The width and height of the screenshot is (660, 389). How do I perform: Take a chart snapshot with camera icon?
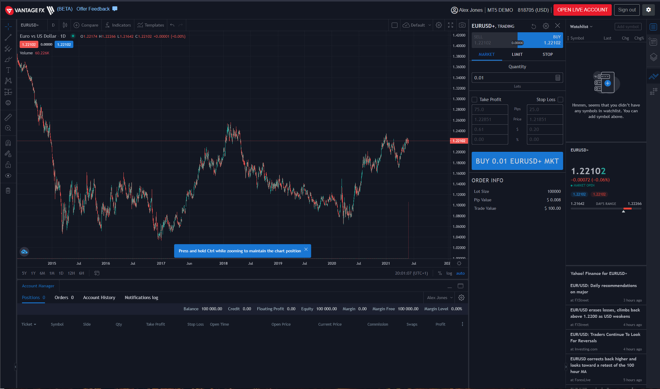point(462,25)
